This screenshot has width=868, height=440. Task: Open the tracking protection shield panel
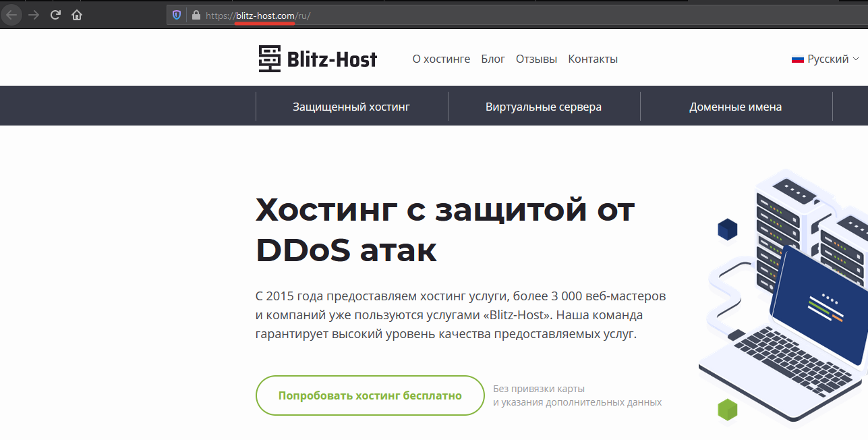tap(177, 15)
